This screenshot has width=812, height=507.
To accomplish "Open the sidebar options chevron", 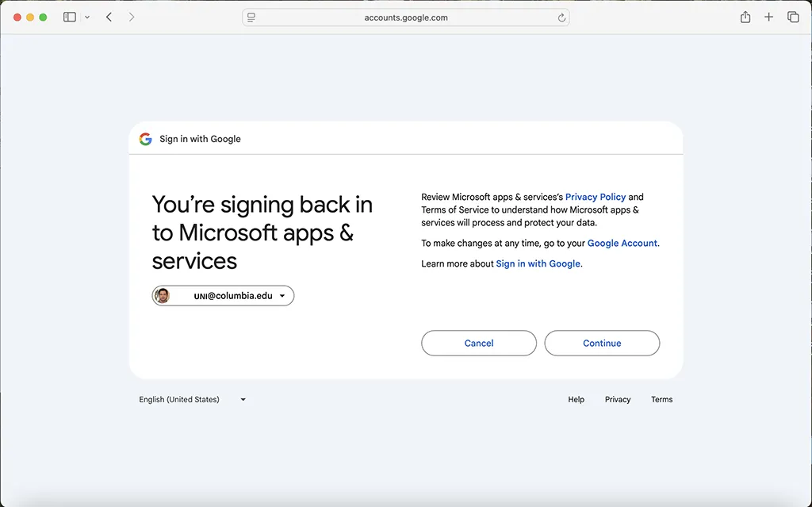I will click(x=87, y=17).
